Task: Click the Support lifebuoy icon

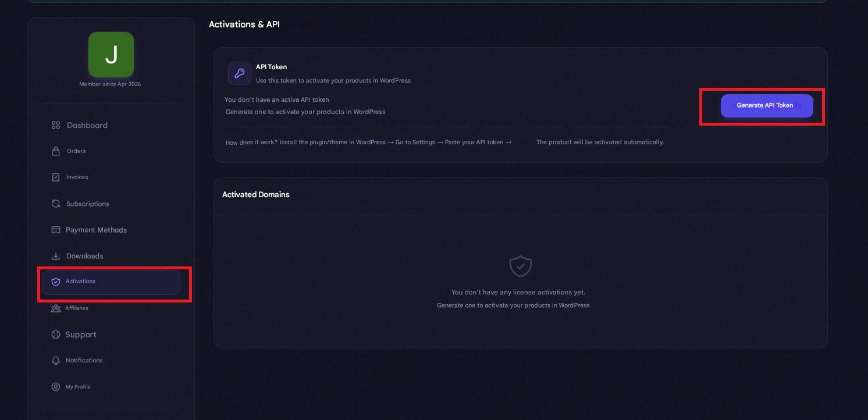Action: point(56,334)
